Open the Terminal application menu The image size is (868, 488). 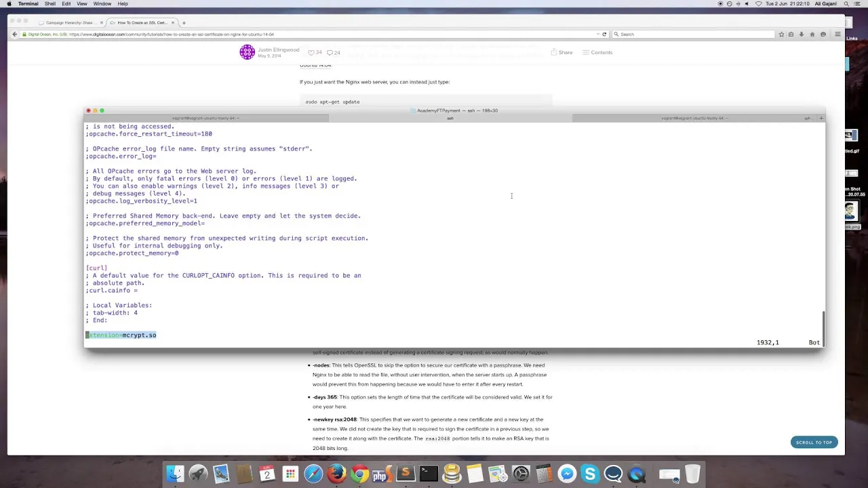pyautogui.click(x=28, y=4)
